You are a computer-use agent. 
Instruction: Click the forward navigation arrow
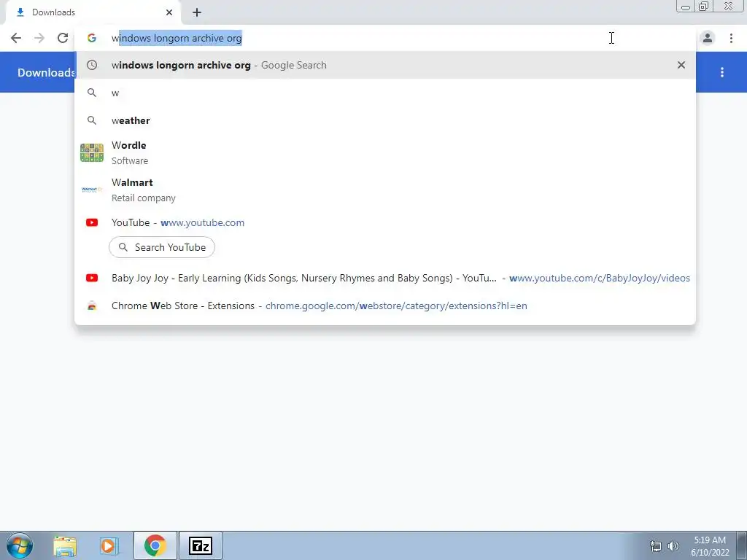pyautogui.click(x=39, y=38)
